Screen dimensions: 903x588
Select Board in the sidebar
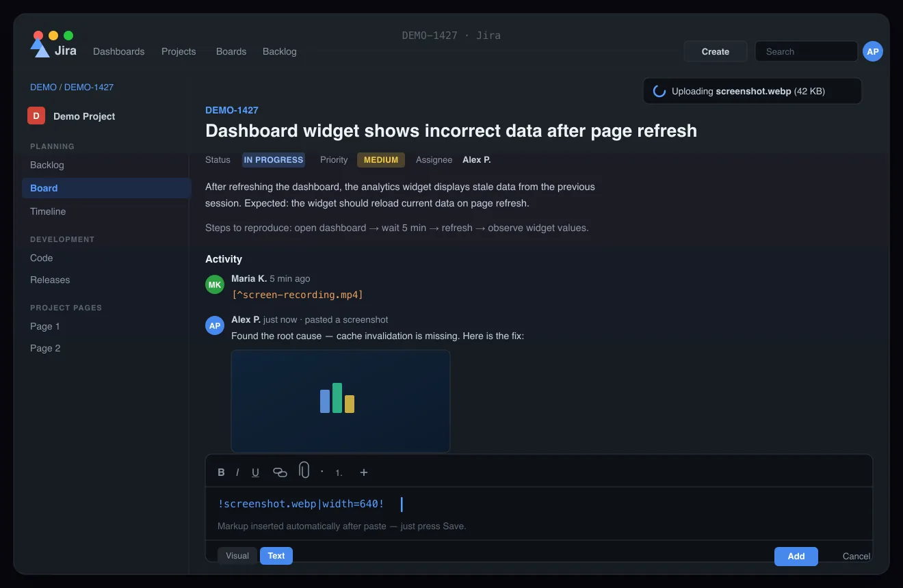click(x=106, y=188)
